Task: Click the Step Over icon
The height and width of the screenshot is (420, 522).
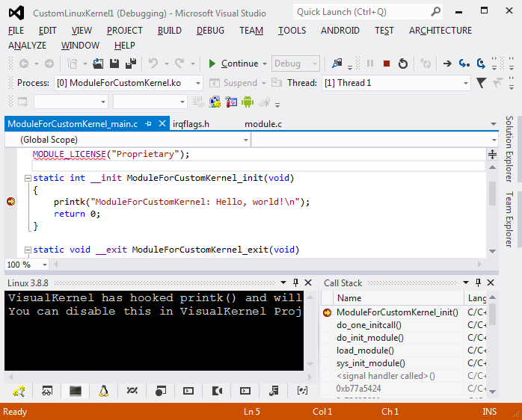Action: tap(481, 63)
